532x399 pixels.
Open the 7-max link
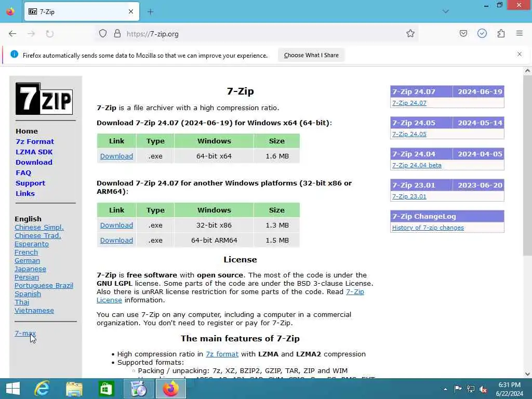point(25,334)
